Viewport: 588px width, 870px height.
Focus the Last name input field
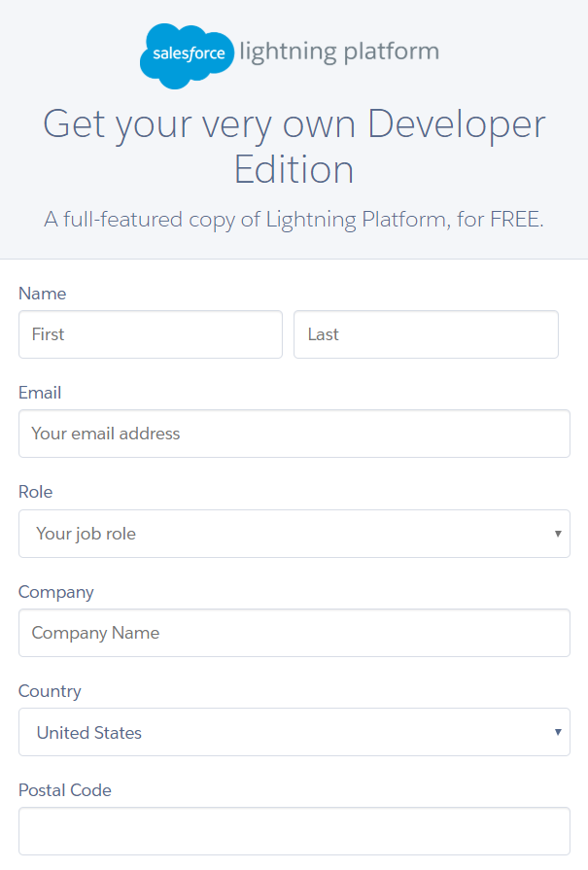pyautogui.click(x=426, y=334)
